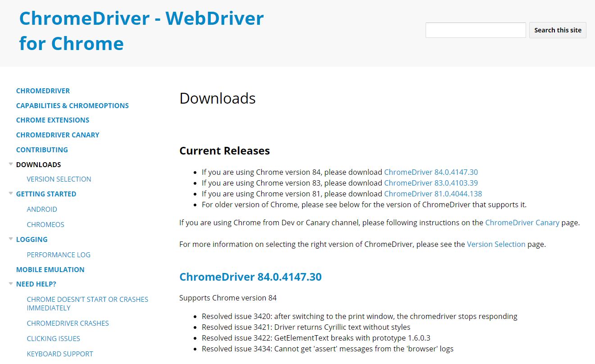Select Contributing in the sidebar
The height and width of the screenshot is (364, 595).
[x=42, y=150]
